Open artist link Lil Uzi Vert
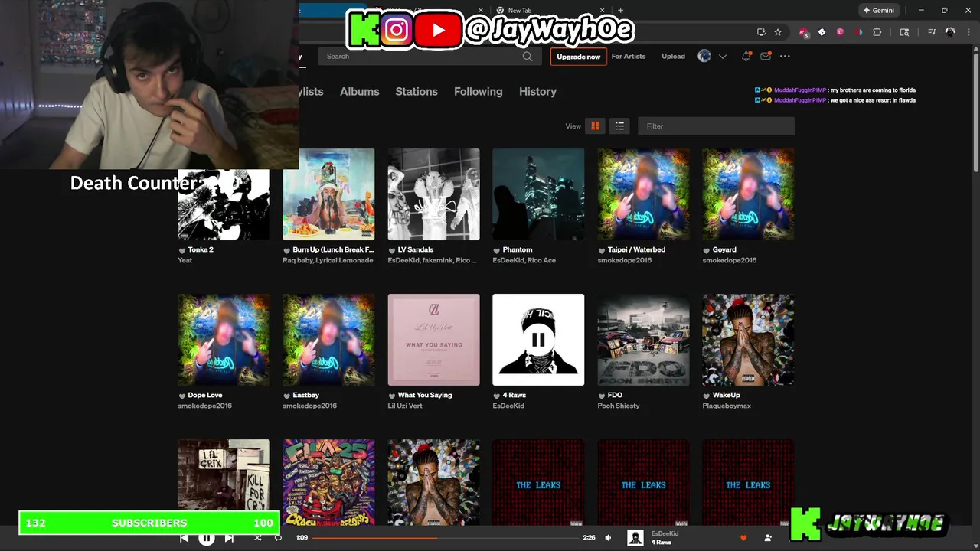Screen dimensions: 980x551 [405, 406]
